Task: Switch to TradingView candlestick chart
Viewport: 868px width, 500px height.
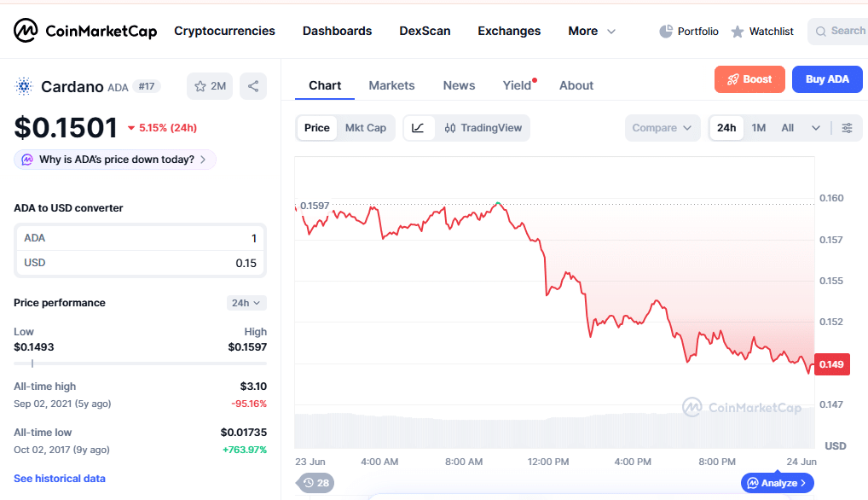Action: pos(483,128)
